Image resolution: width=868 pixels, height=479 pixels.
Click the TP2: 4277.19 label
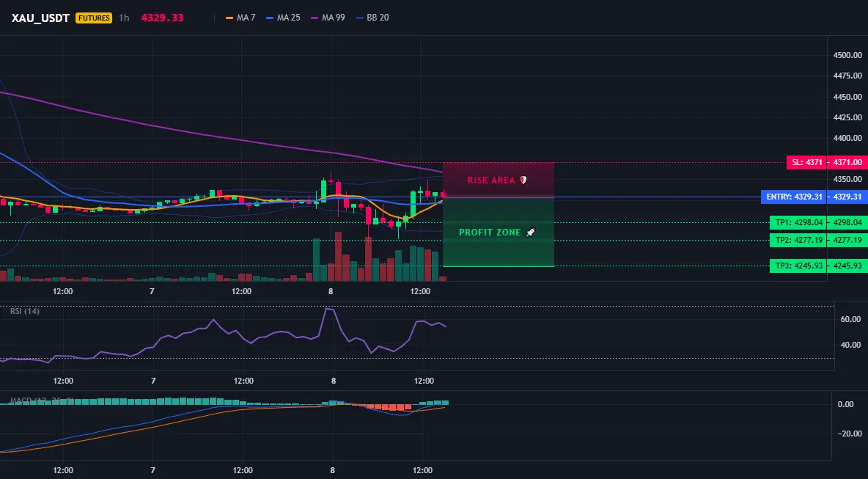(x=798, y=240)
